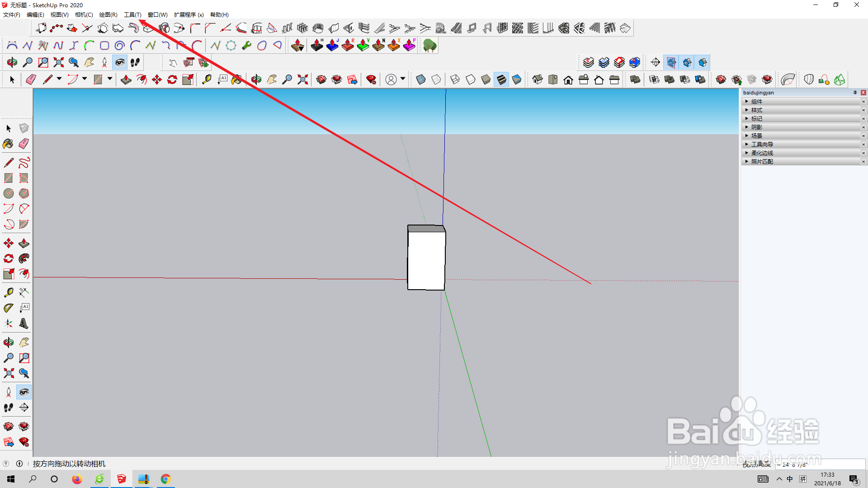Select the Make Component tool
The height and width of the screenshot is (488, 868).
click(24, 128)
